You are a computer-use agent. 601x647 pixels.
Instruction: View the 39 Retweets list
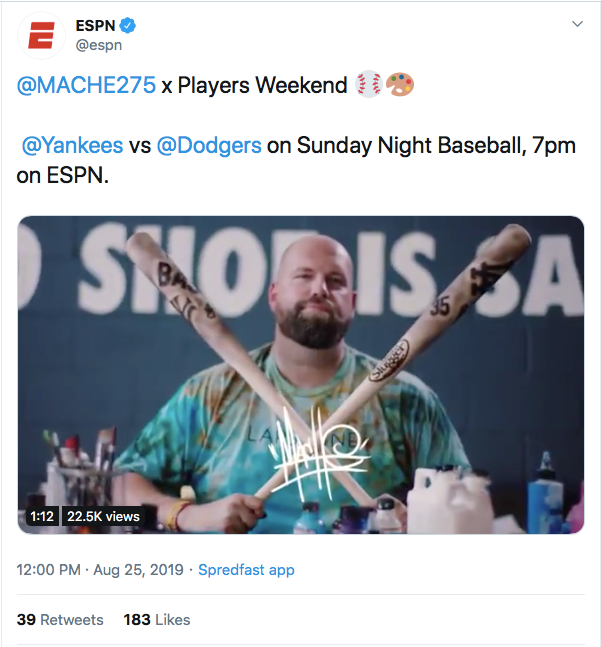click(x=60, y=620)
